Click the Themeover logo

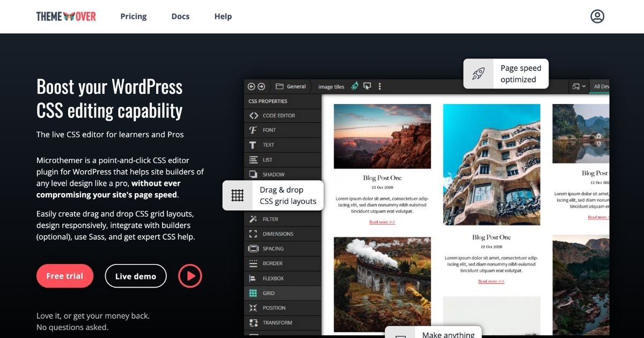(66, 17)
